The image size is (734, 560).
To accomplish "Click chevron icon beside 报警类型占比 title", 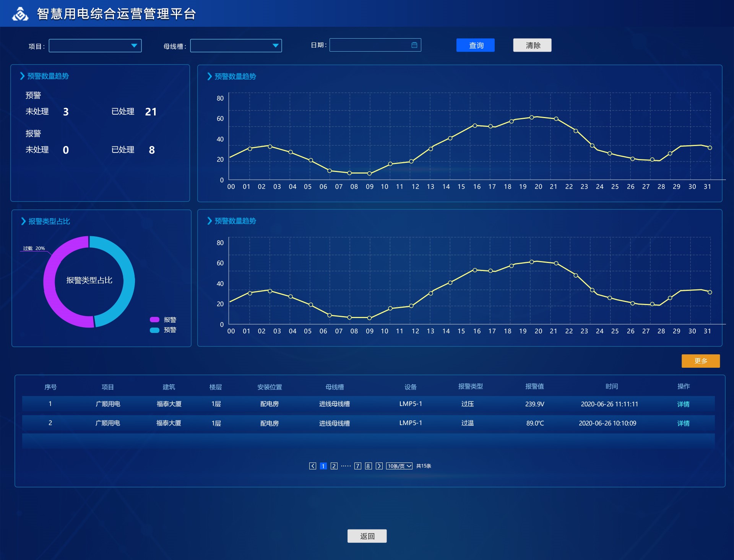I will pos(23,221).
